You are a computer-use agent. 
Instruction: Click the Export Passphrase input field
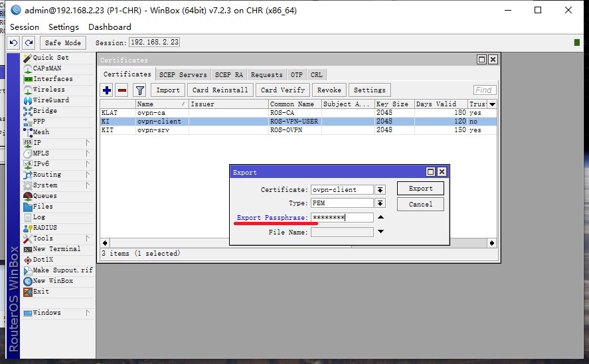(341, 217)
